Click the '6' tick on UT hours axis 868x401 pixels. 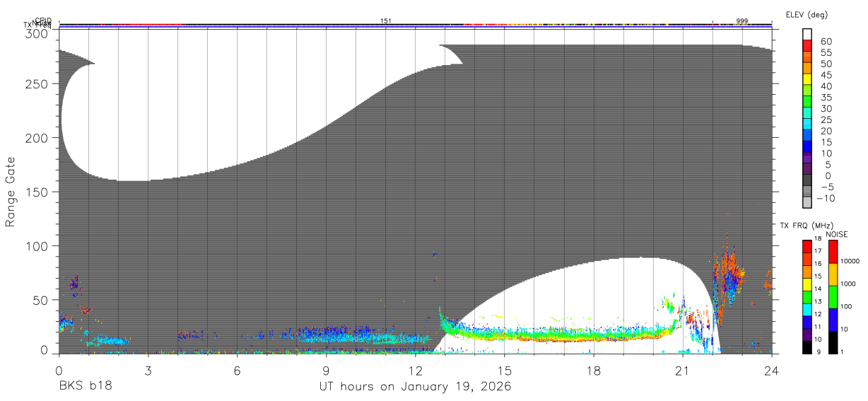click(x=237, y=371)
